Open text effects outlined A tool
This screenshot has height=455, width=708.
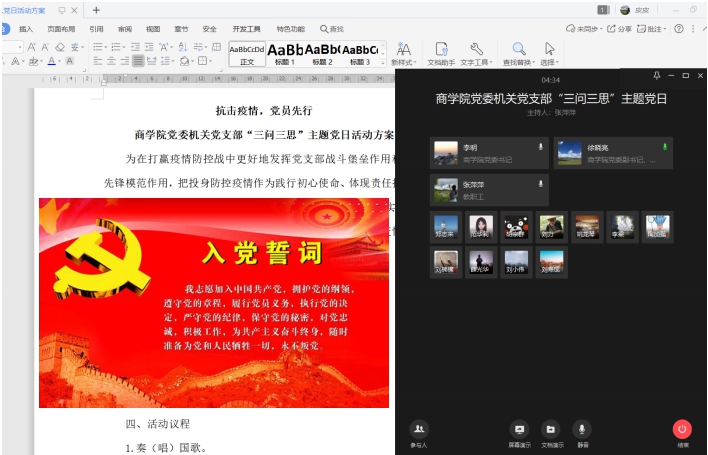(15, 61)
